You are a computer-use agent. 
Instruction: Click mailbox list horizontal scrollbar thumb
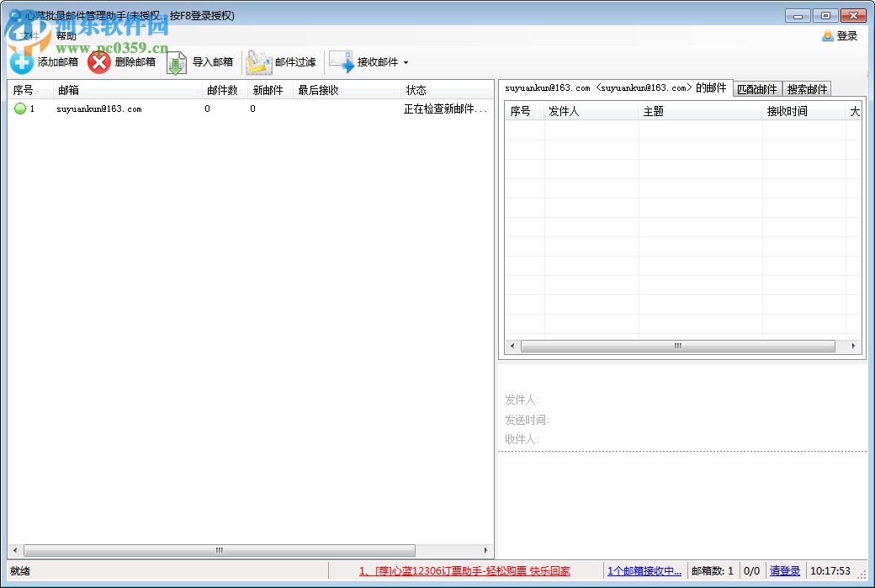pyautogui.click(x=220, y=551)
